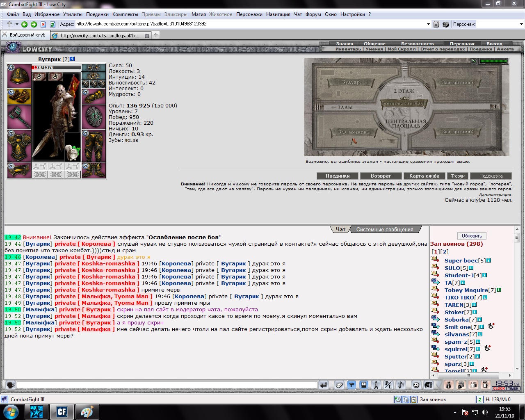Add a new tab with the plus button
This screenshot has height=420, width=525.
pos(156,35)
